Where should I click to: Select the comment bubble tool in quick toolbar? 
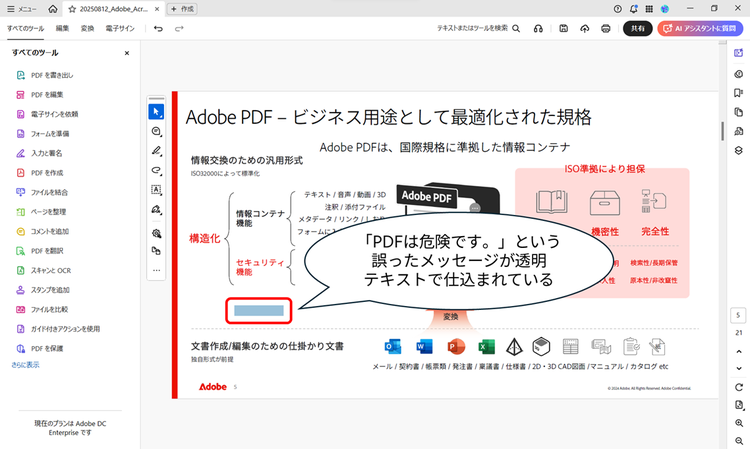point(156,131)
